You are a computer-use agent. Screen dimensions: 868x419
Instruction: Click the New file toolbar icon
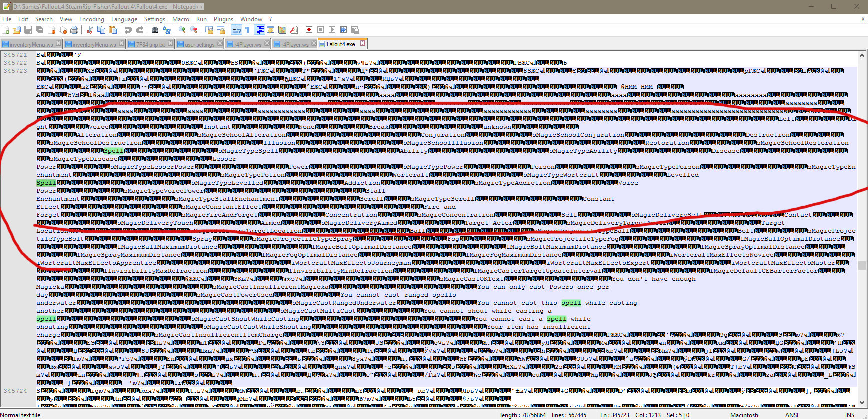click(x=6, y=30)
